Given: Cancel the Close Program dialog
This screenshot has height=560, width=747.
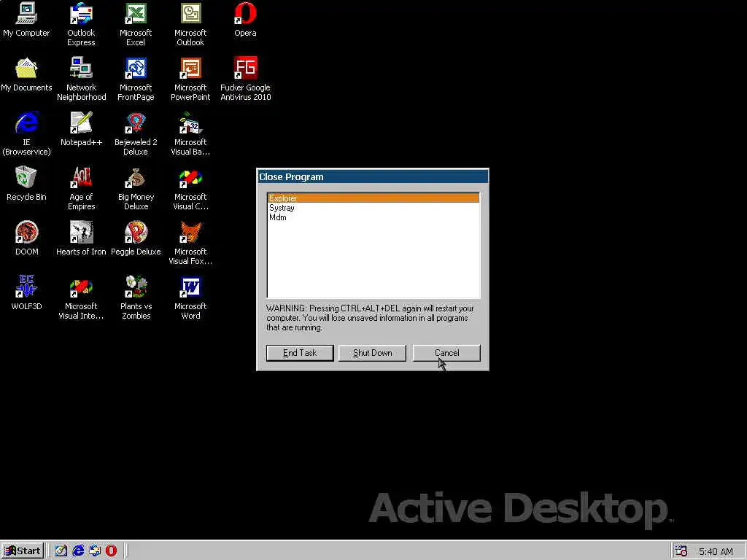Looking at the screenshot, I should (x=446, y=353).
